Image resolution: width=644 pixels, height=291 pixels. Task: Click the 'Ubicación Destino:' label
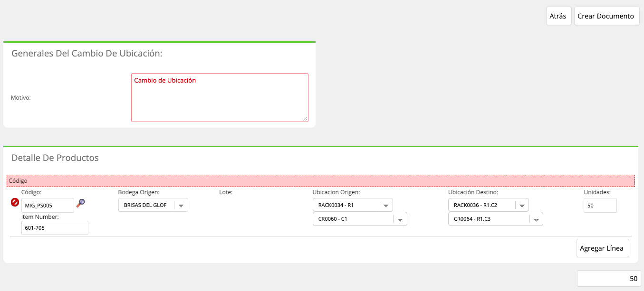(x=473, y=192)
